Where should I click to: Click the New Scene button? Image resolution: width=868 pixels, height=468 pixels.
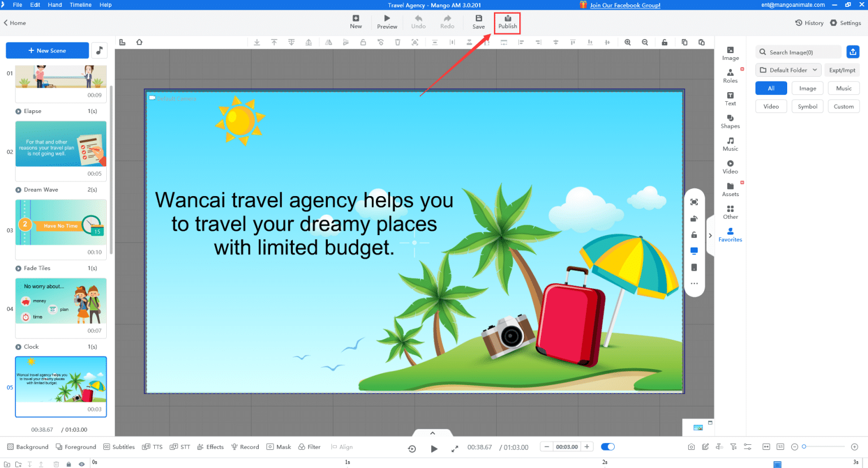47,50
